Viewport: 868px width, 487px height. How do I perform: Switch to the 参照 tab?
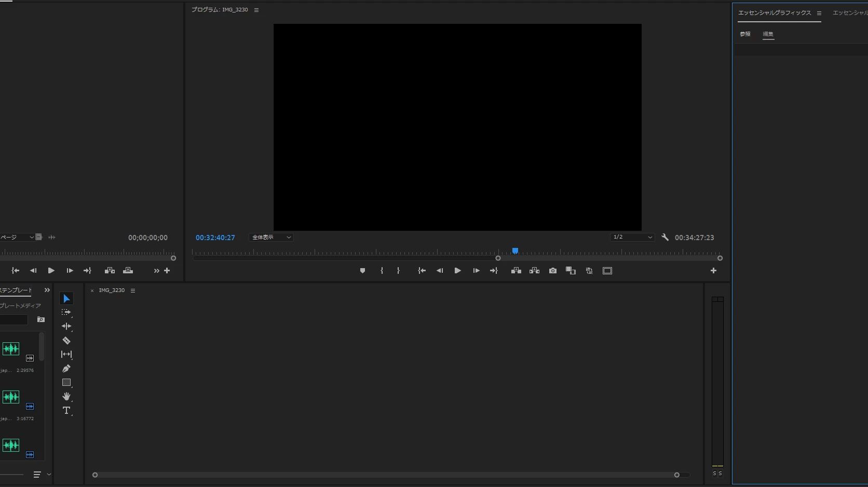tap(745, 34)
